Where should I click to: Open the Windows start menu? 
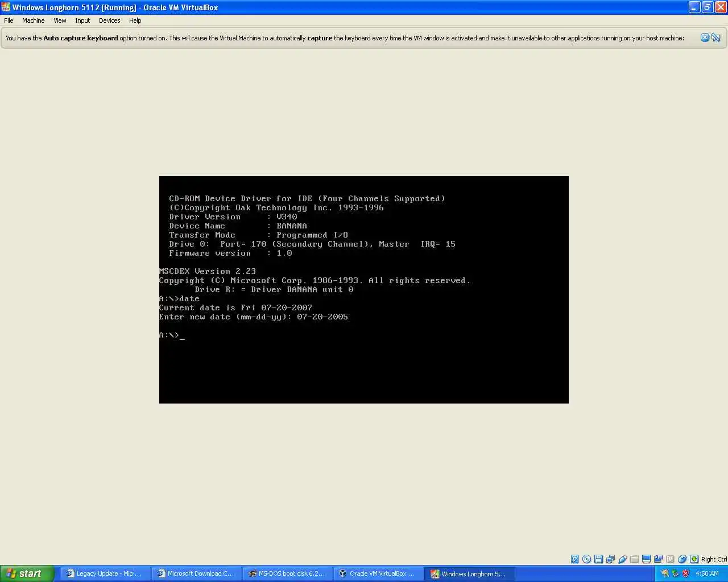[x=27, y=573]
